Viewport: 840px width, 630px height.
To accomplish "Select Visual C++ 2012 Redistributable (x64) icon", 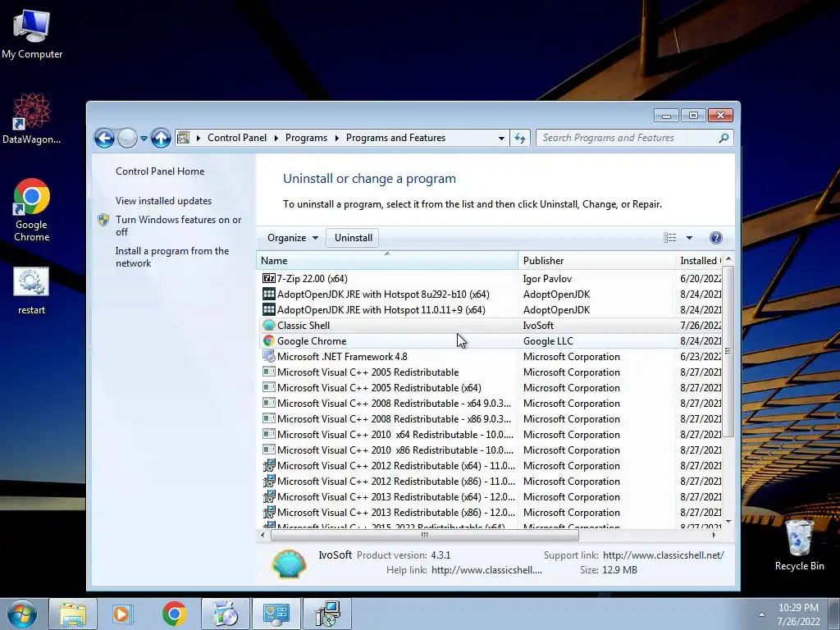I will pos(268,466).
